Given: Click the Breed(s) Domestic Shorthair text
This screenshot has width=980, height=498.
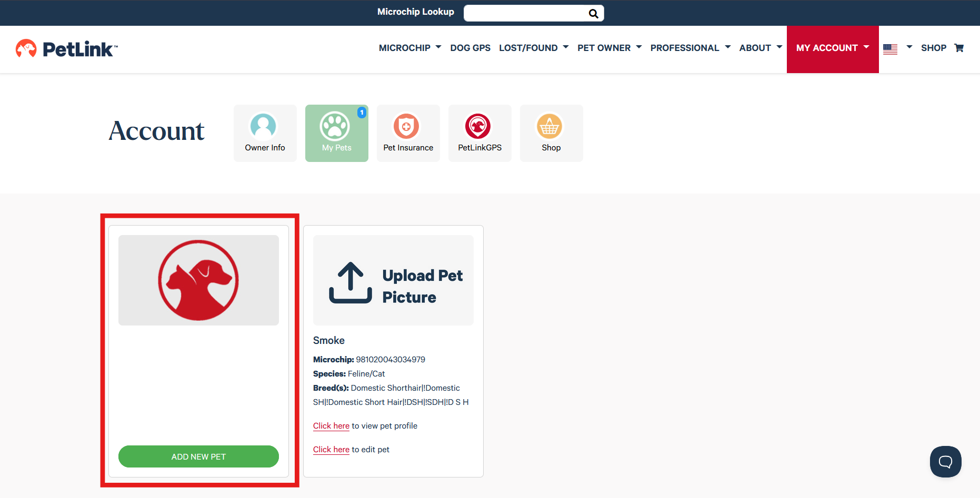Looking at the screenshot, I should (391, 395).
